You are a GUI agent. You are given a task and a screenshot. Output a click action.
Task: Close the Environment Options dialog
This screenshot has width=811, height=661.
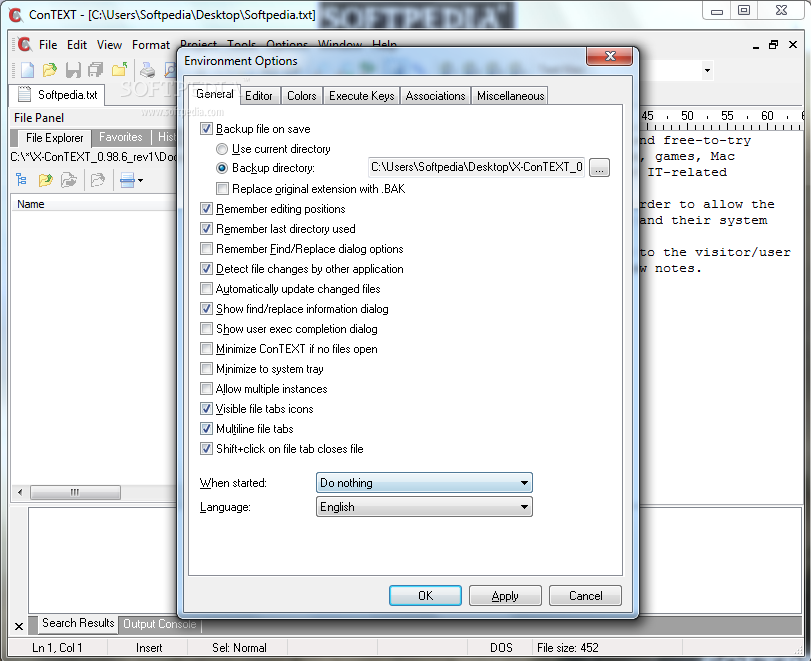610,56
